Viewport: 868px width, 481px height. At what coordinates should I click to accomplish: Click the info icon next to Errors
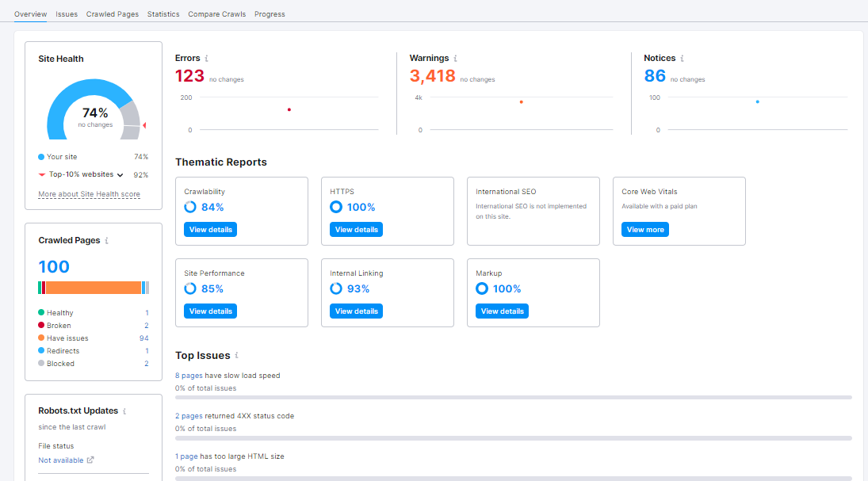207,59
